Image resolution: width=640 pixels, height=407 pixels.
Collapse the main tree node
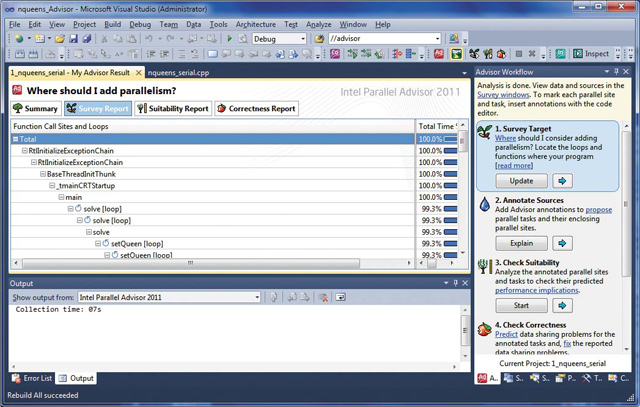pyautogui.click(x=61, y=197)
